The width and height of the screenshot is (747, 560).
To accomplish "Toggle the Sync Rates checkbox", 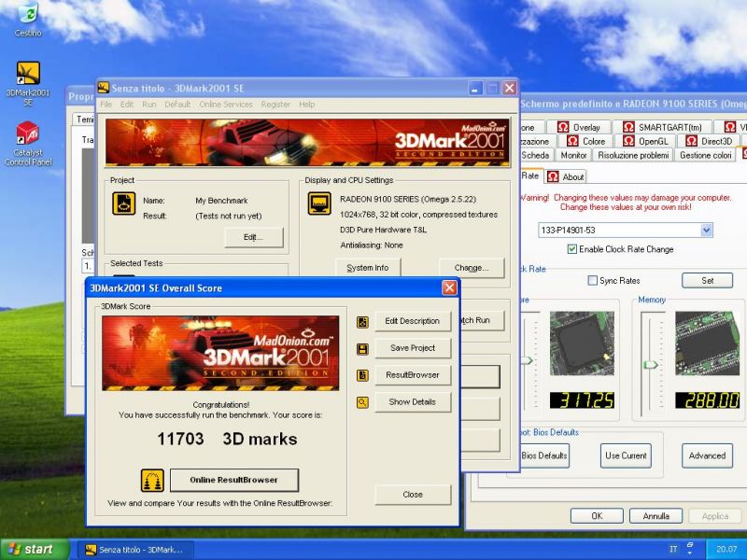I will tap(593, 281).
